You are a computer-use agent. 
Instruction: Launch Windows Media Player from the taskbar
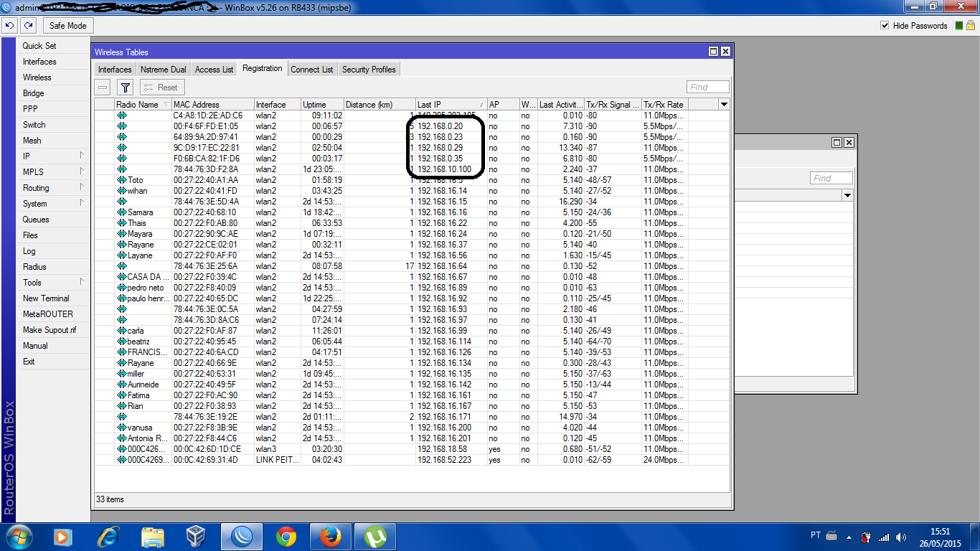click(x=62, y=536)
